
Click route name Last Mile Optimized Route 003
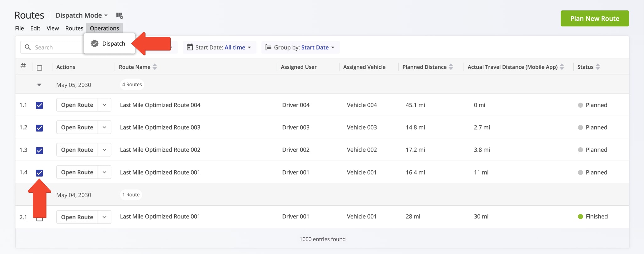(x=160, y=127)
